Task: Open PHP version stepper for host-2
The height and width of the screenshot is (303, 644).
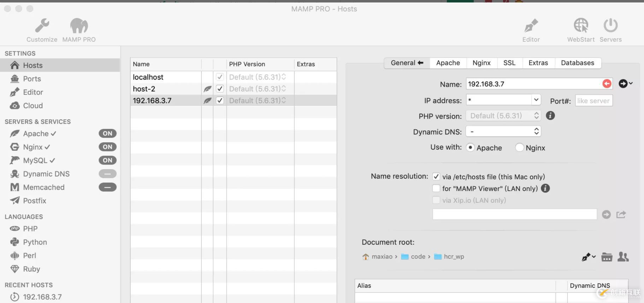Action: pyautogui.click(x=283, y=89)
